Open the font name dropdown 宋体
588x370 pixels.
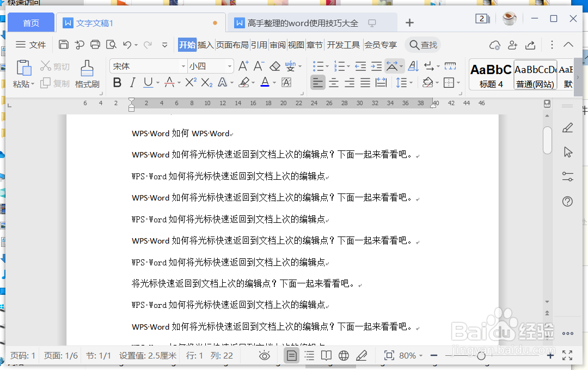[183, 66]
